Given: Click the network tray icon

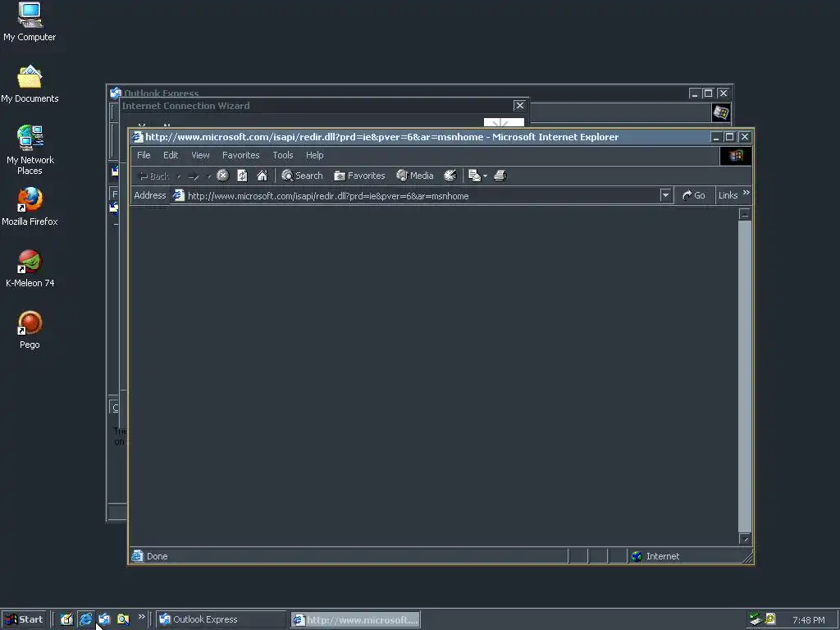Looking at the screenshot, I should [x=756, y=619].
